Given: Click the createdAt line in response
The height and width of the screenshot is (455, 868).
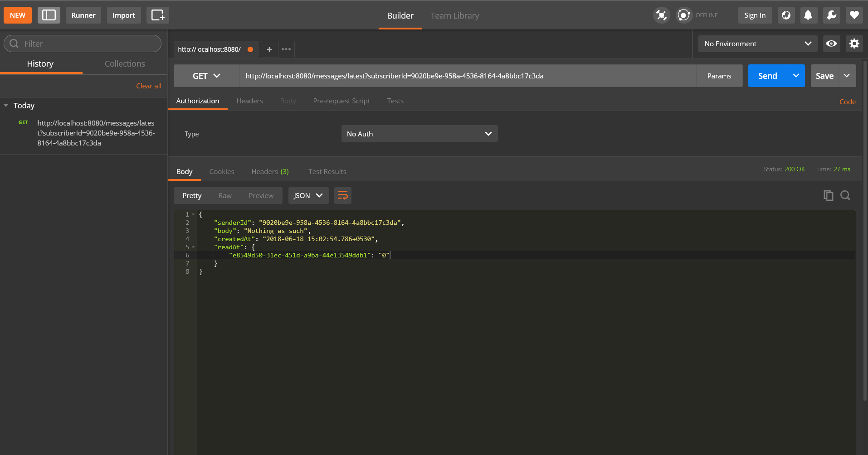Looking at the screenshot, I should coord(296,239).
